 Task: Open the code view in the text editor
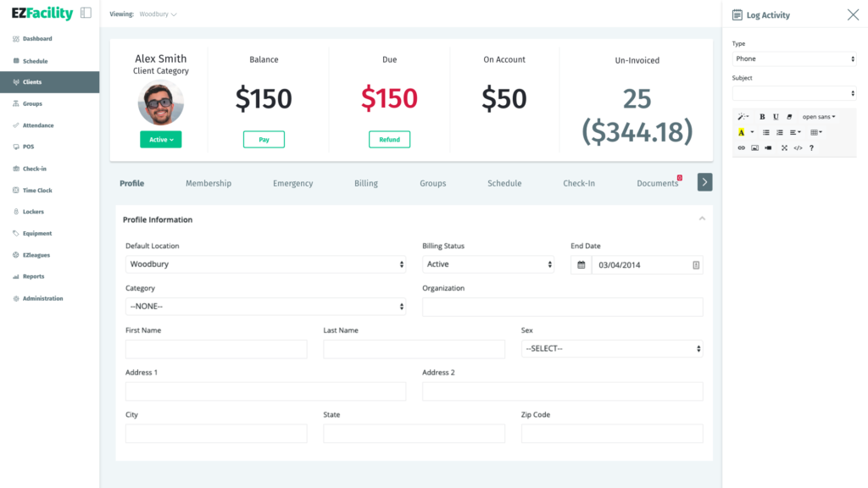pyautogui.click(x=798, y=147)
